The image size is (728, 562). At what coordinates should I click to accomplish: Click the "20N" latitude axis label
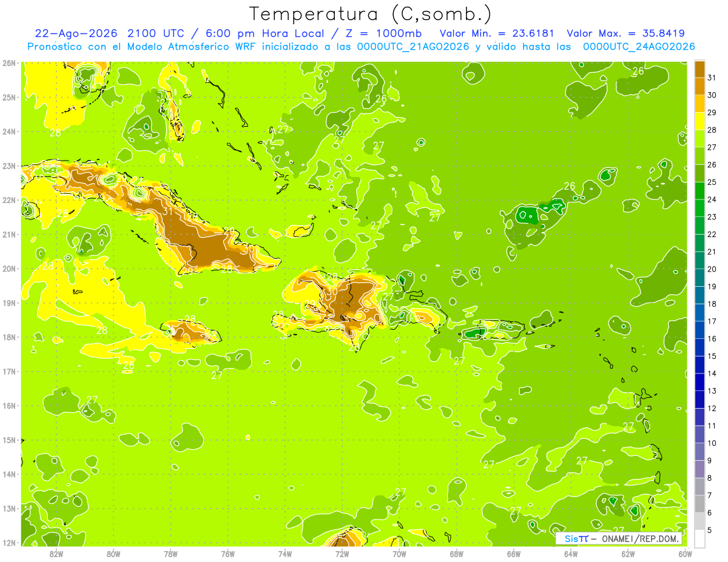[8, 269]
